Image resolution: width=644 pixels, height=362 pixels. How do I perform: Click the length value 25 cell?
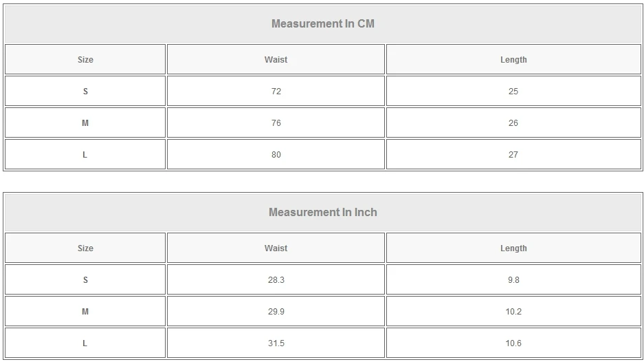pos(513,92)
